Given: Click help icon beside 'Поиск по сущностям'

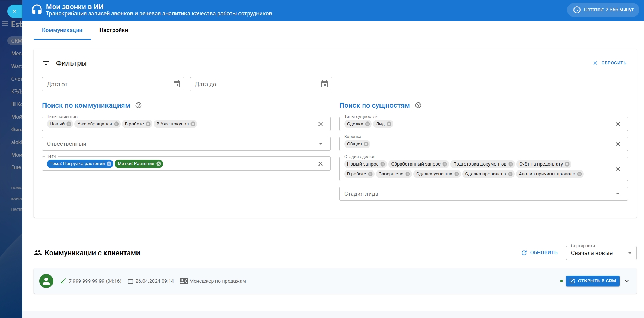Looking at the screenshot, I should [418, 105].
